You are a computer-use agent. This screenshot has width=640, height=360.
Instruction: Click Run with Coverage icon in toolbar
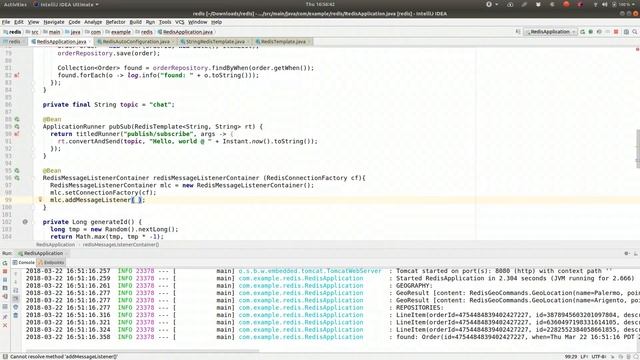[x=599, y=32]
